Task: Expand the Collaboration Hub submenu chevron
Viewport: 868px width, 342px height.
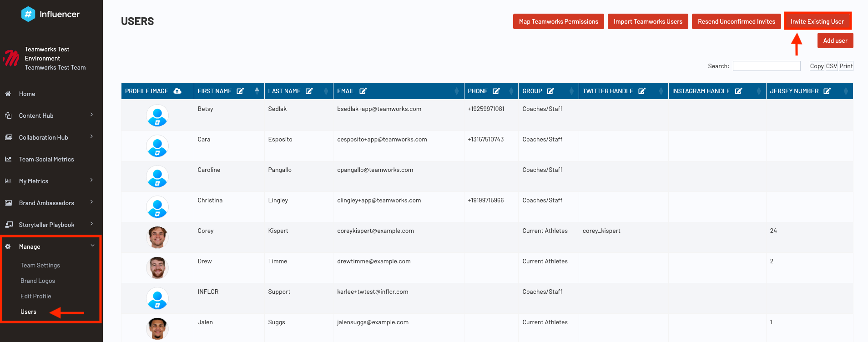Action: [92, 136]
